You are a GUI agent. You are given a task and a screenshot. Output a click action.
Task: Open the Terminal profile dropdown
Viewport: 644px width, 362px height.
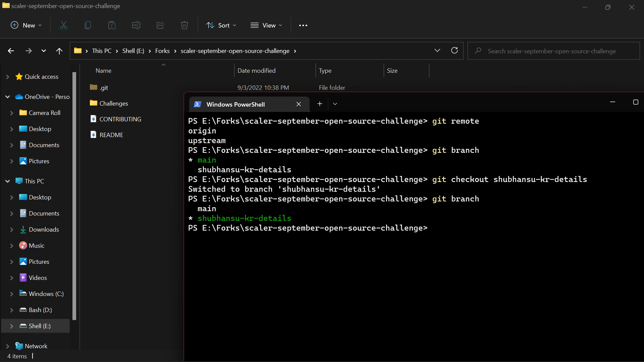[x=334, y=104]
